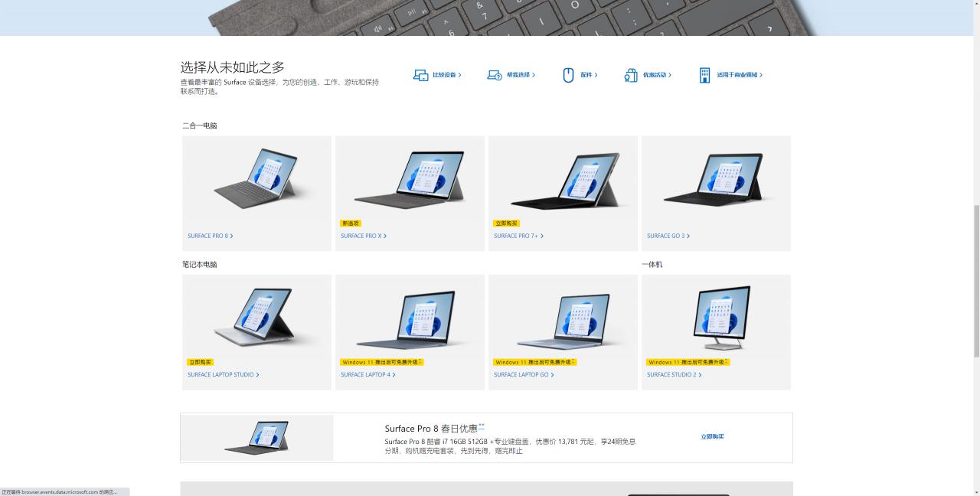The width and height of the screenshot is (980, 496).
Task: Click the Surface Pro 8 spring offer image
Action: (x=256, y=438)
